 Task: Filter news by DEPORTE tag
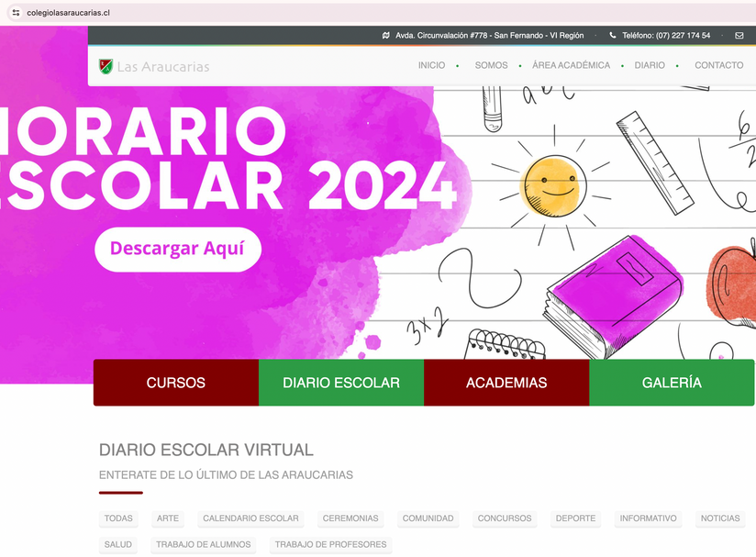575,518
